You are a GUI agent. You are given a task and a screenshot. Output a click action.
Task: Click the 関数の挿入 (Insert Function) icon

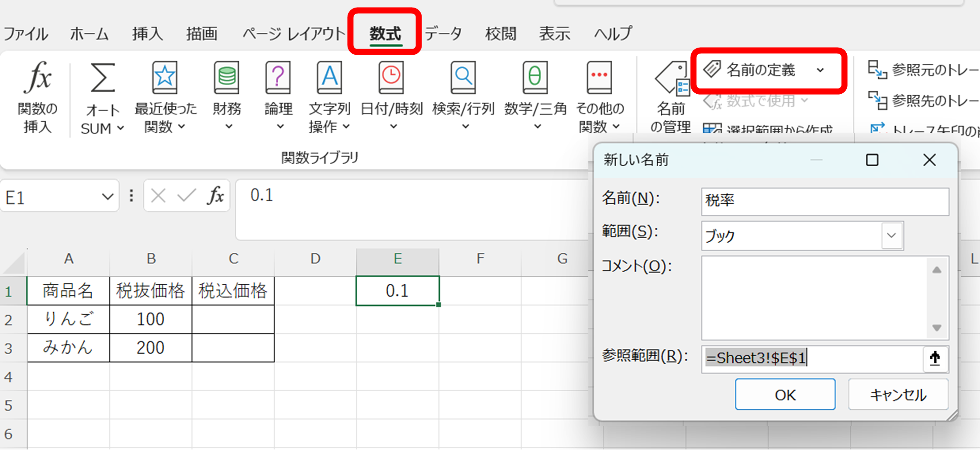(37, 79)
